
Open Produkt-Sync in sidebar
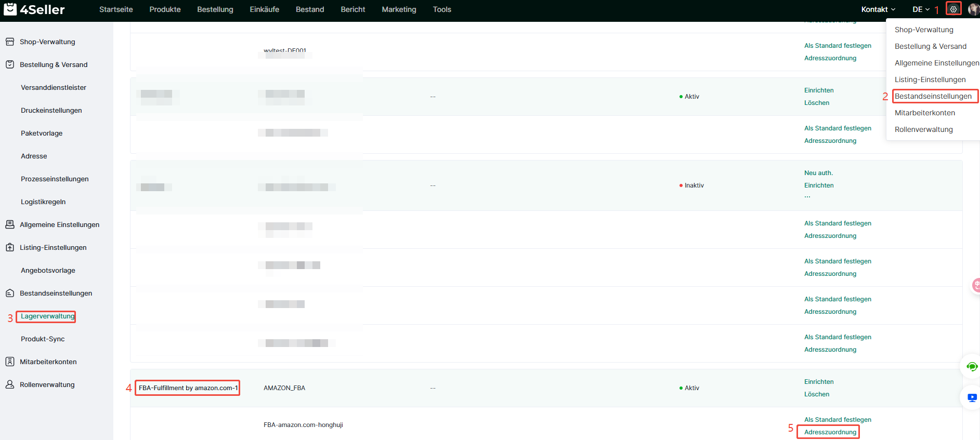[x=43, y=339]
